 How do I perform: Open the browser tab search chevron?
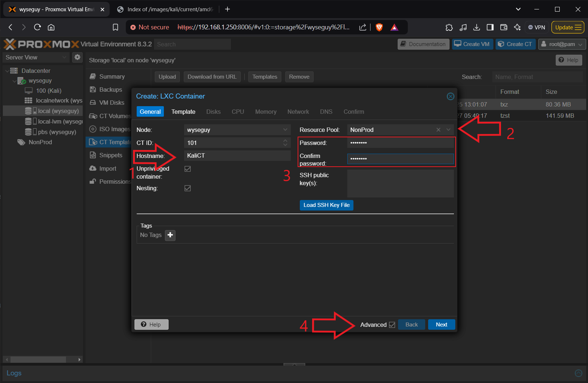click(518, 9)
